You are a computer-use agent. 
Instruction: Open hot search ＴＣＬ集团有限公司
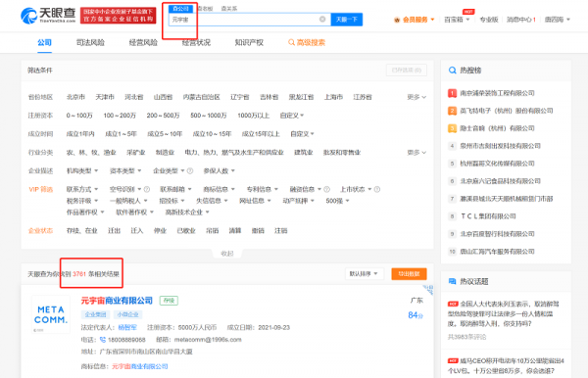488,216
